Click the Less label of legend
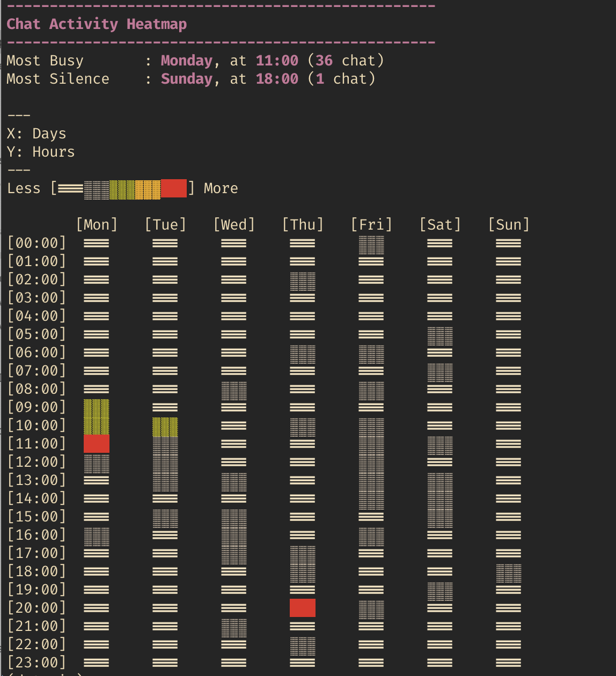The height and width of the screenshot is (676, 616). coord(24,188)
